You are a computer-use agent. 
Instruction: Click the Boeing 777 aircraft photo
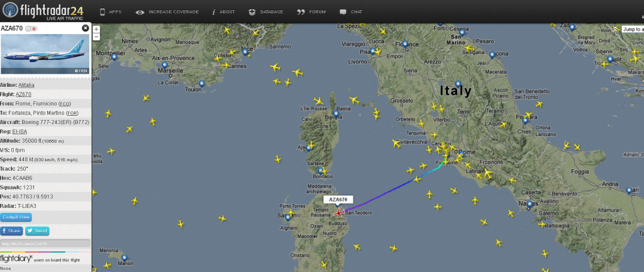pyautogui.click(x=45, y=54)
